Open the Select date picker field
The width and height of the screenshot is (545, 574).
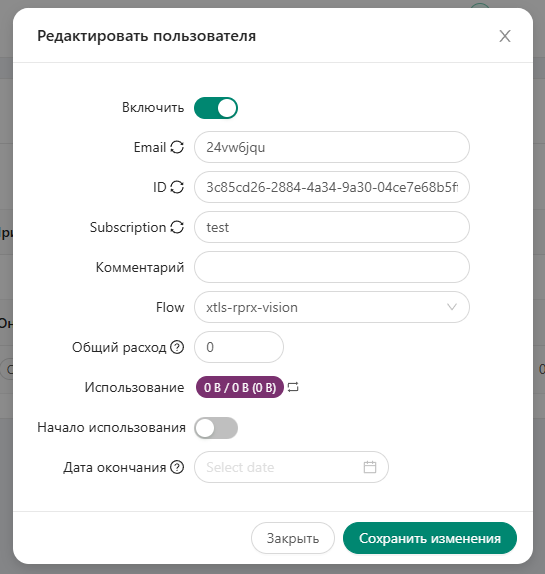[291, 467]
